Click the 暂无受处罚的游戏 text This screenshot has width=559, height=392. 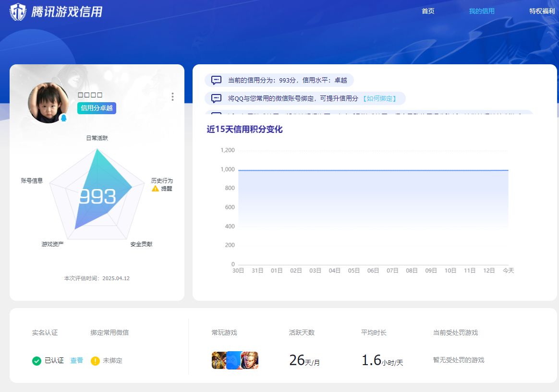(459, 360)
